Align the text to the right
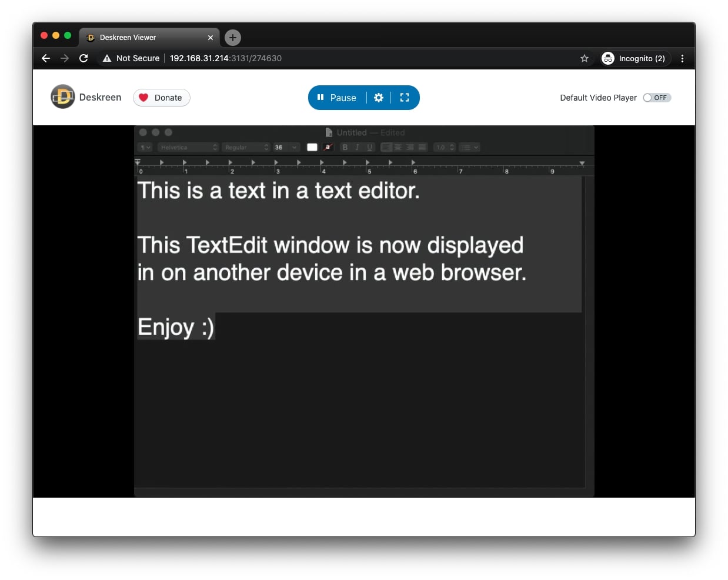The image size is (728, 580). point(410,147)
